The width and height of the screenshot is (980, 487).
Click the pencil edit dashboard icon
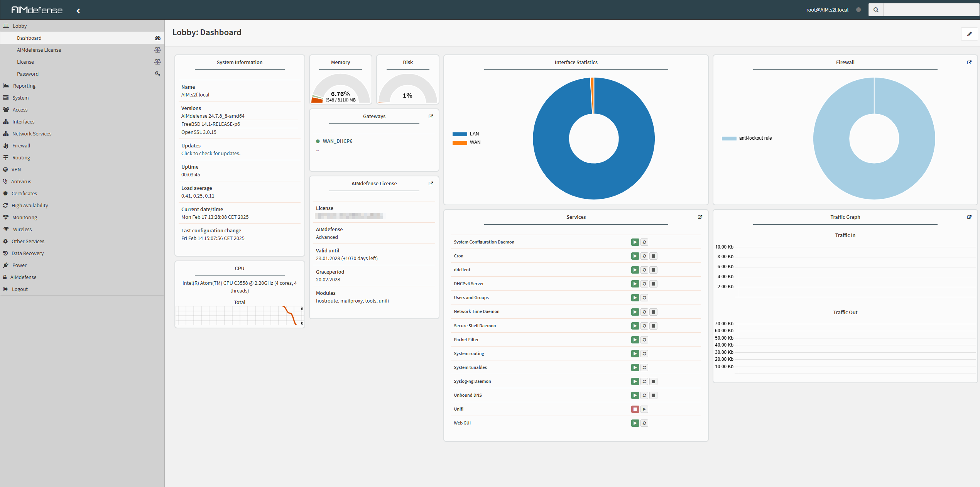click(x=969, y=34)
